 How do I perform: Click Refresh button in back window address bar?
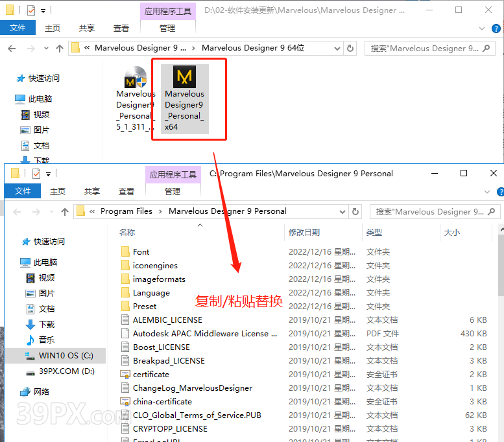(350, 49)
